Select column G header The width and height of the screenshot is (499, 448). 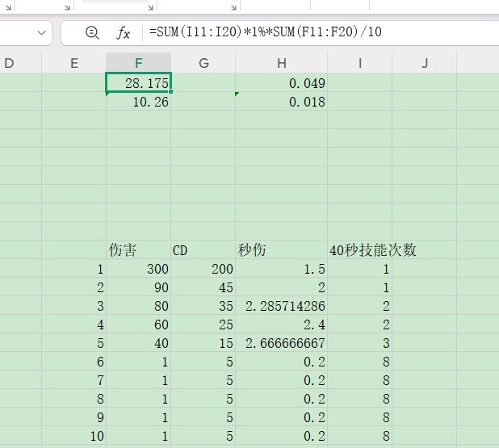203,63
